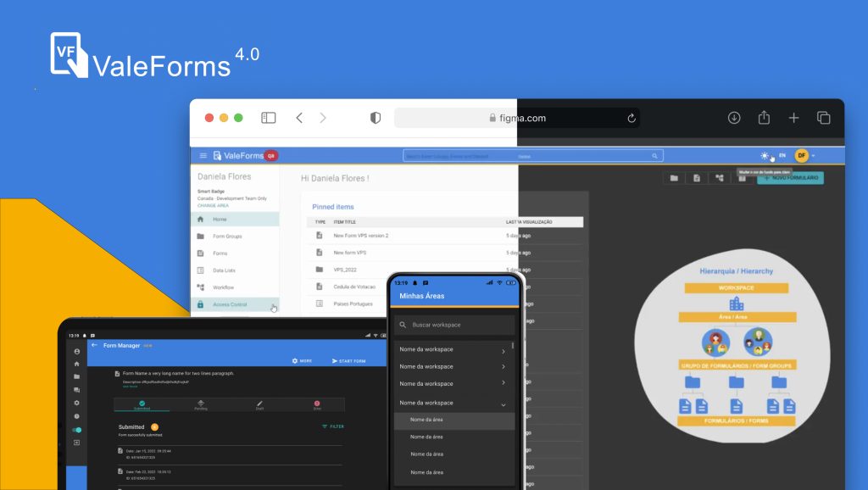The height and width of the screenshot is (490, 868).
Task: Tap the FILTER button in Form Manager
Action: point(333,426)
